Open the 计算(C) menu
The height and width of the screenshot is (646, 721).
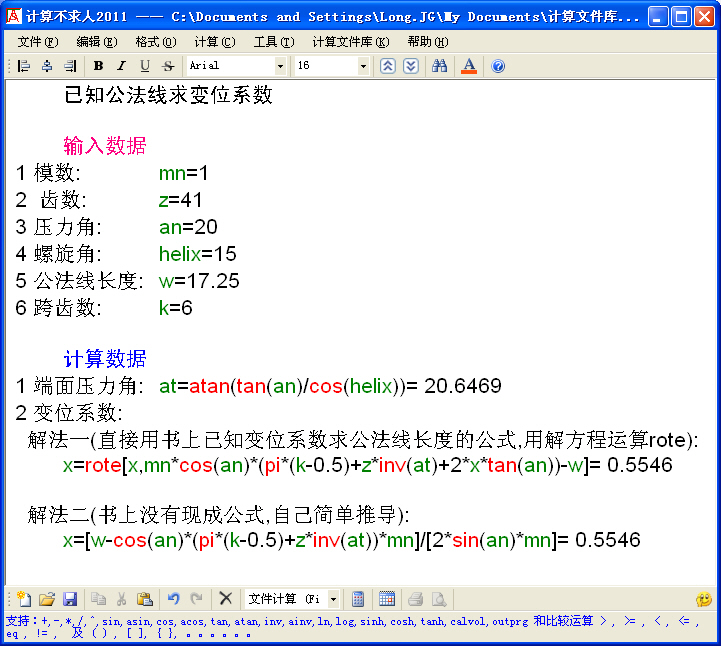(x=215, y=42)
